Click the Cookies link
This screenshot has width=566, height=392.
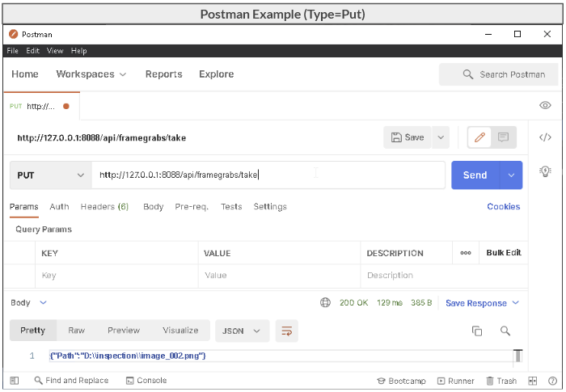point(503,207)
